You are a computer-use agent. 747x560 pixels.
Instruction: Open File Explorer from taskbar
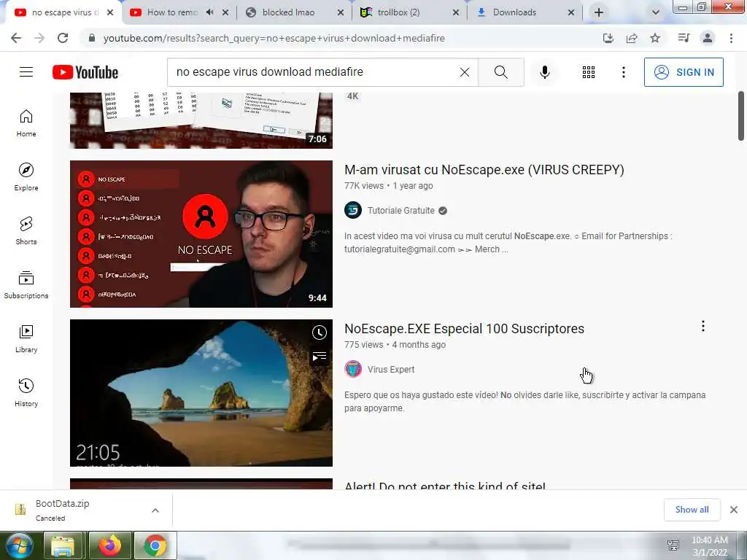coord(63,545)
